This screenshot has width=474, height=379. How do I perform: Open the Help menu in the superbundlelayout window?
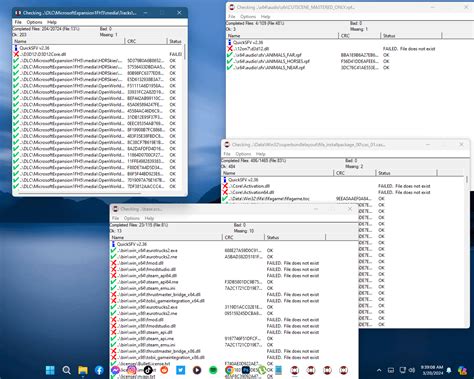click(x=261, y=154)
